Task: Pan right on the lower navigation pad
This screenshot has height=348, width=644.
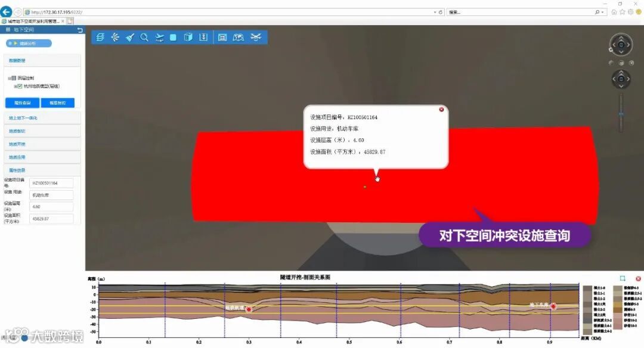Action: (x=628, y=79)
